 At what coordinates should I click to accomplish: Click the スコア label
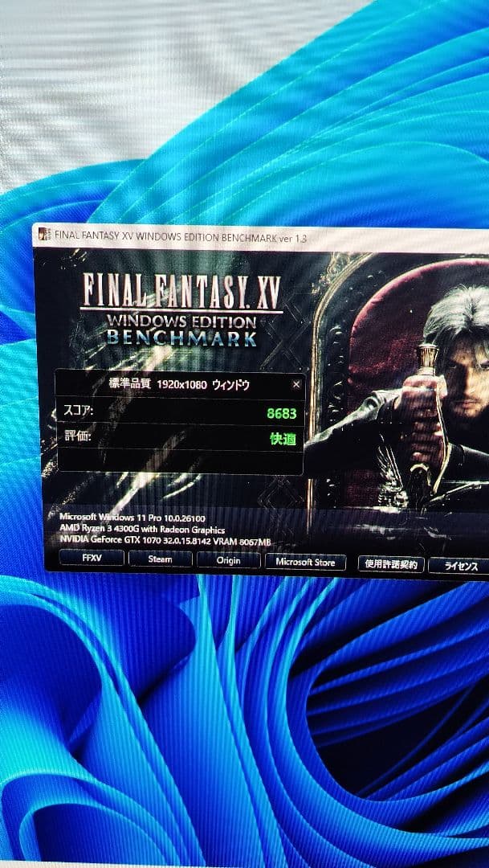(78, 411)
